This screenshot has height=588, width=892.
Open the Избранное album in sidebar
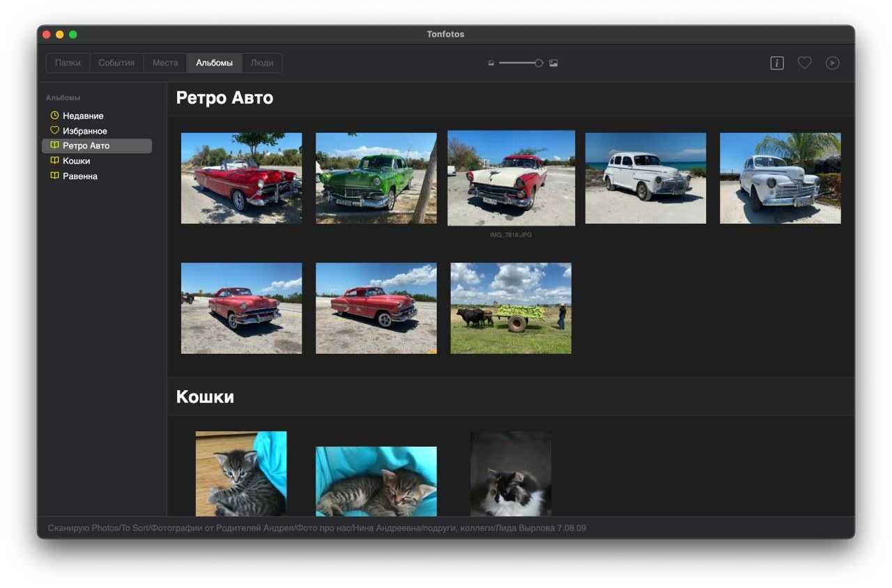pyautogui.click(x=84, y=131)
